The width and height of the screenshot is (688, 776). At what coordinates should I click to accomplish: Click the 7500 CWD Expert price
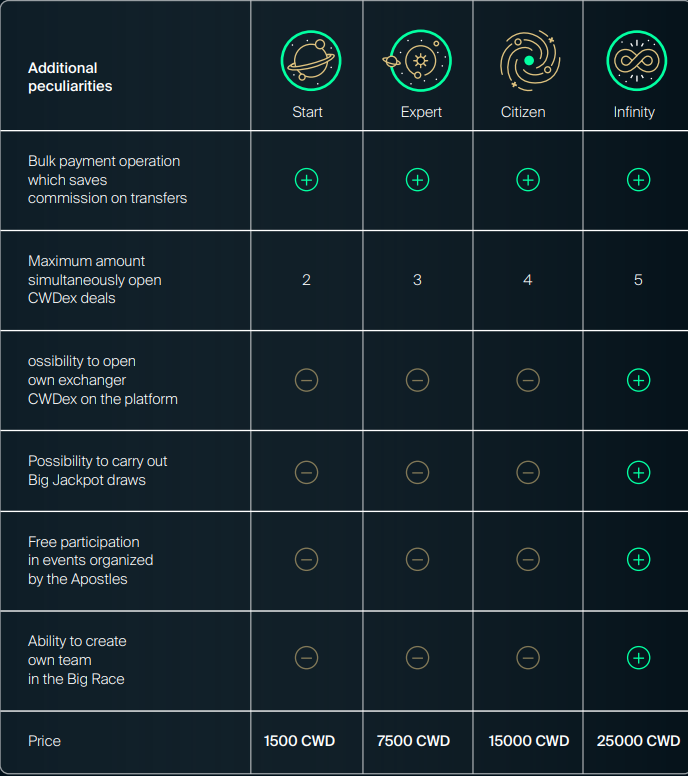tap(413, 741)
